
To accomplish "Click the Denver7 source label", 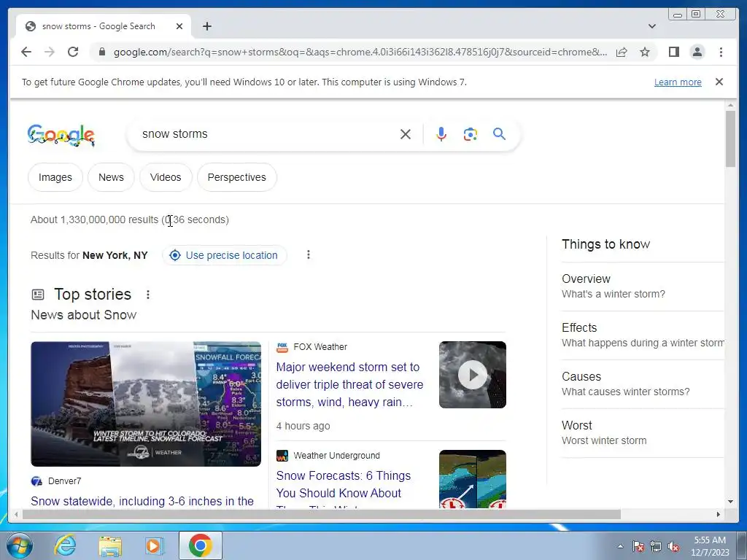I will click(x=64, y=481).
